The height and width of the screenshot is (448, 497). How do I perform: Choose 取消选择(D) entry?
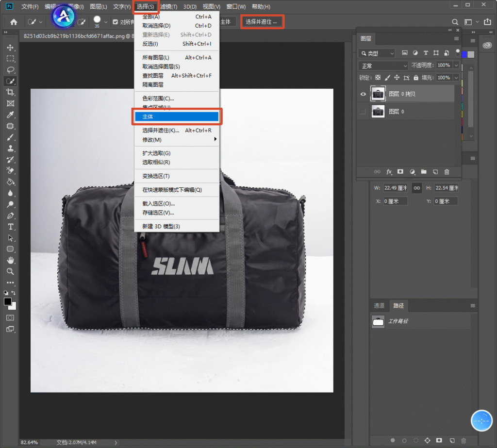[177, 26]
